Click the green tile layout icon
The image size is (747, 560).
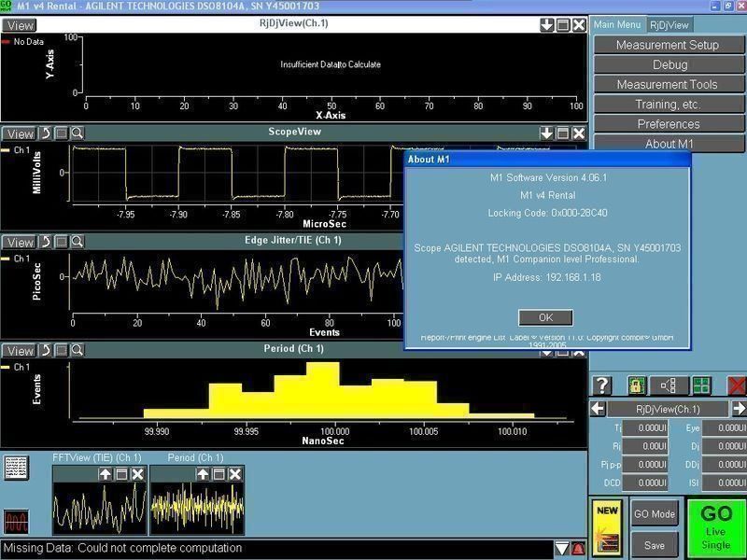702,385
